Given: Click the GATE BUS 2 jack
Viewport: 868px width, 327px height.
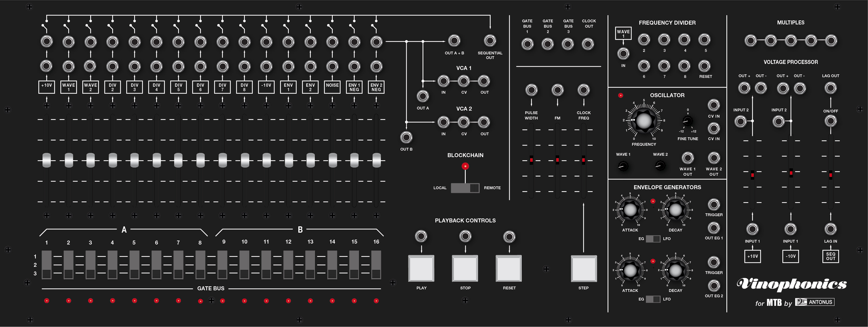Looking at the screenshot, I should (x=548, y=44).
